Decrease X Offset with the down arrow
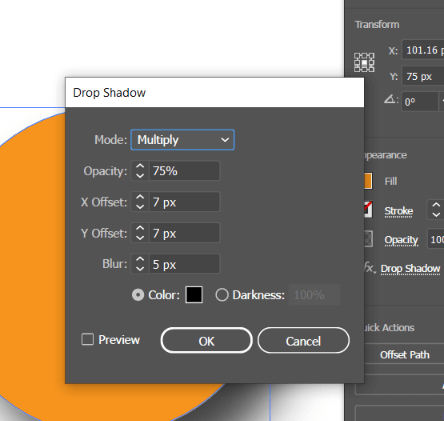Image resolution: width=444 pixels, height=421 pixels. click(140, 207)
